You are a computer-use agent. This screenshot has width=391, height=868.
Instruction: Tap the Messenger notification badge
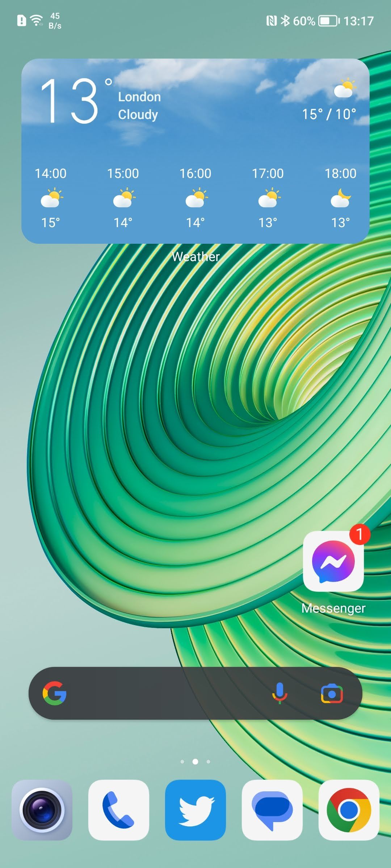pos(360,534)
